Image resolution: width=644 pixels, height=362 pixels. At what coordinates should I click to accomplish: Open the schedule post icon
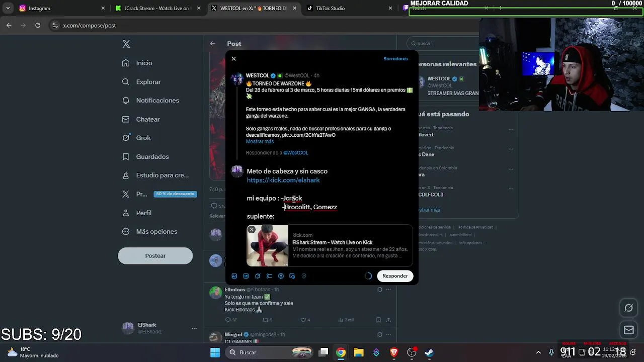[292, 276]
